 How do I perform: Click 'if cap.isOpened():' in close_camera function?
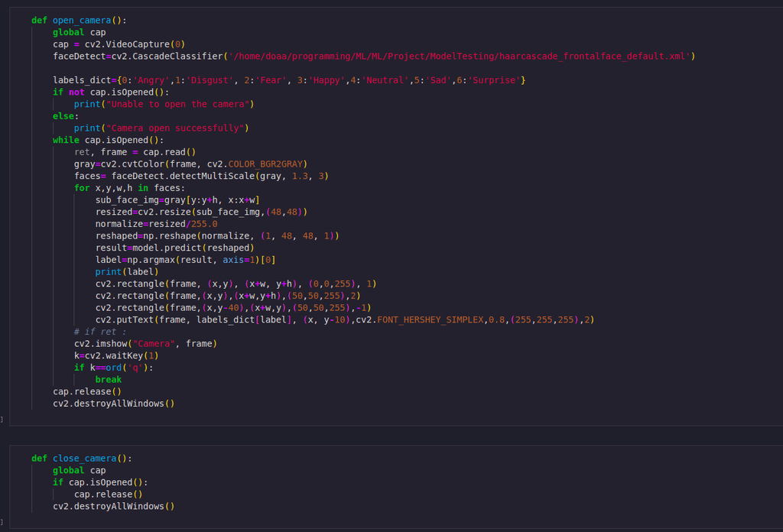click(100, 482)
